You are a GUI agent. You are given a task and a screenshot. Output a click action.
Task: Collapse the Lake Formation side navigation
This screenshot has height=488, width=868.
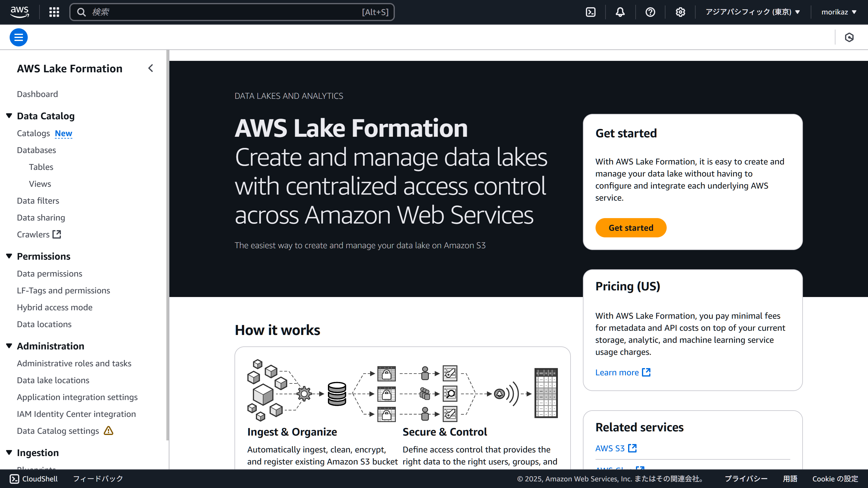point(151,68)
